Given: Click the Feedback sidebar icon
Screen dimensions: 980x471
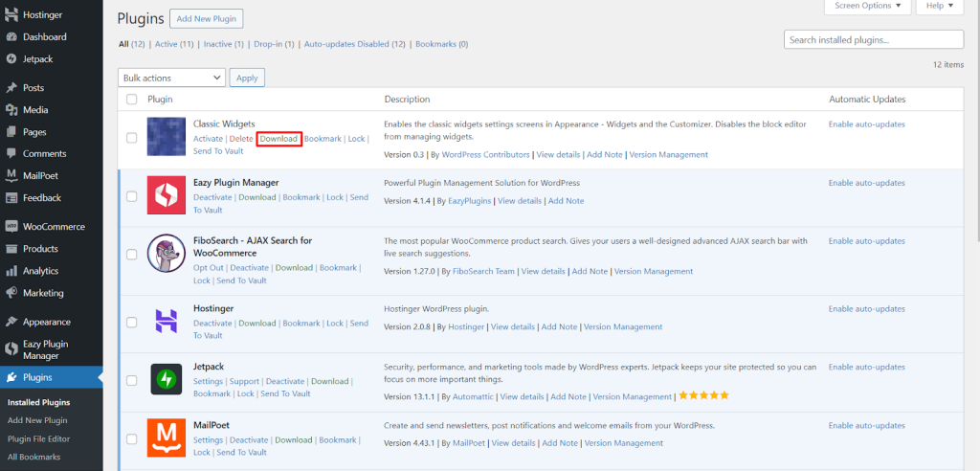Looking at the screenshot, I should (x=11, y=197).
